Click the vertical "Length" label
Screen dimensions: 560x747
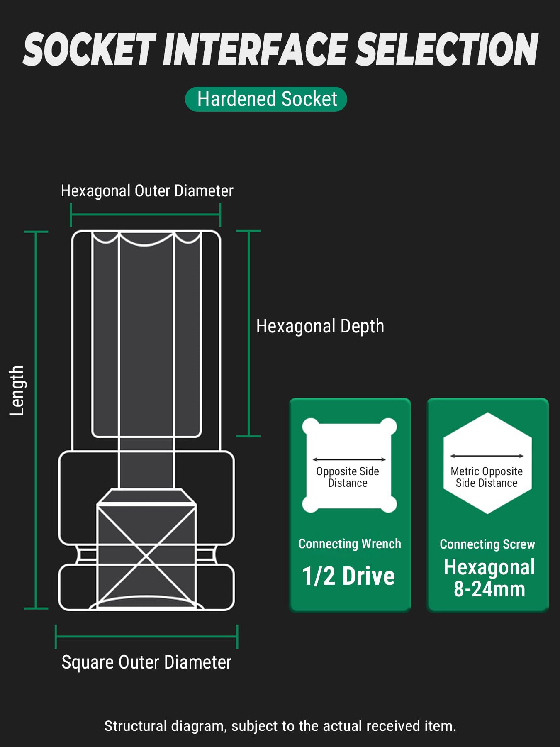17,391
